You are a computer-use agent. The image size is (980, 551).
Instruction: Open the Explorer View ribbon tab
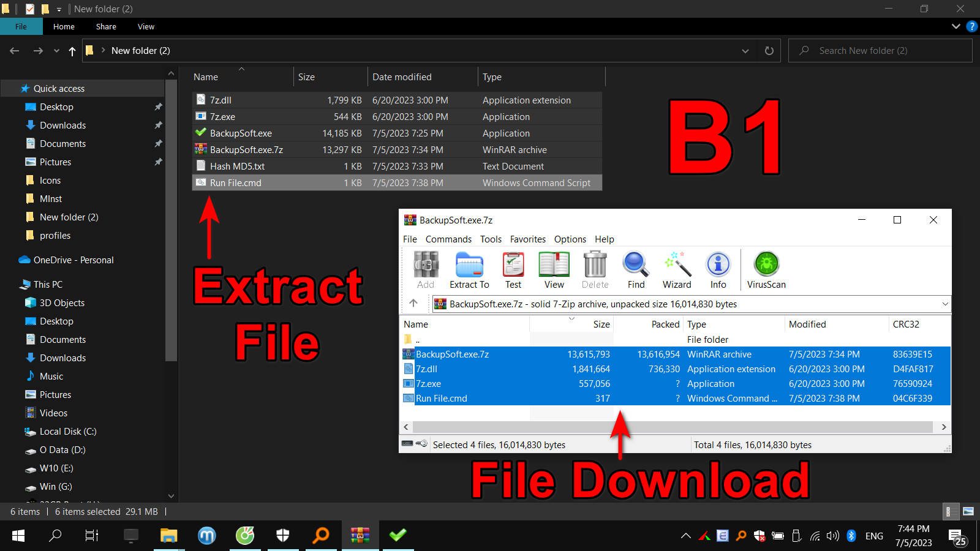pos(146,26)
